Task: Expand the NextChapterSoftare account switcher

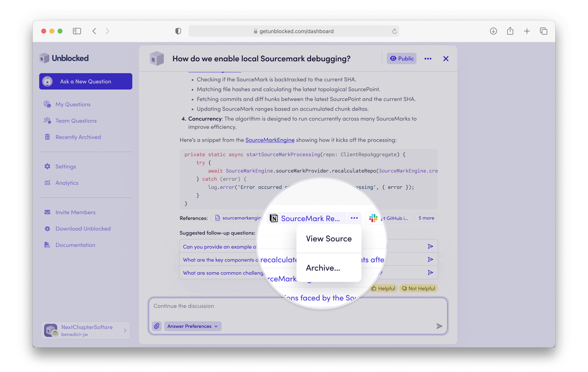Action: click(86, 330)
